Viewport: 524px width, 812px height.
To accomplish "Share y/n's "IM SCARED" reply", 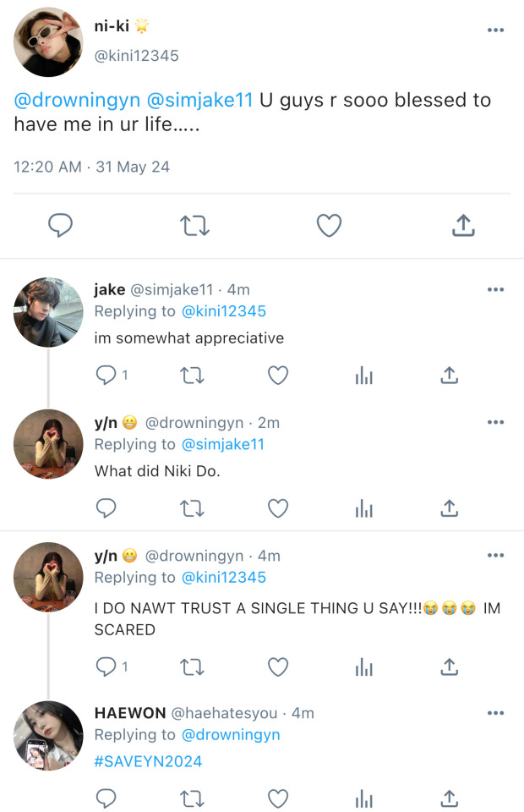I will coord(450,667).
